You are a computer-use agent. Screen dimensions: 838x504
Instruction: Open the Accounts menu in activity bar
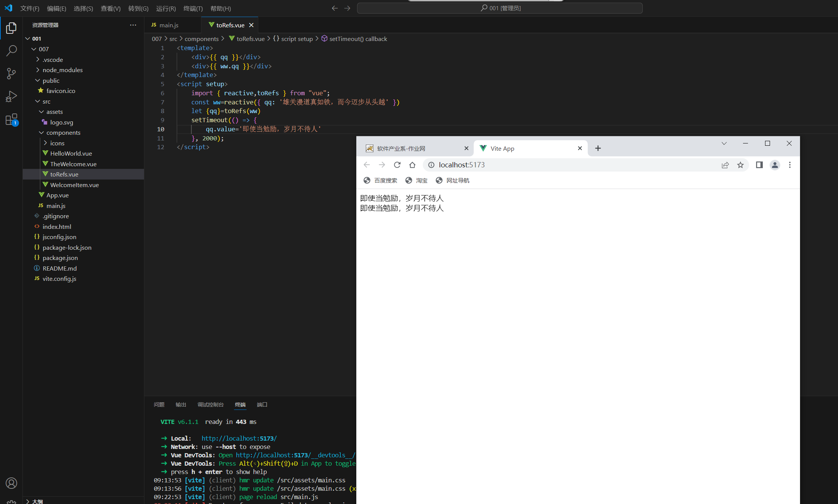[11, 483]
